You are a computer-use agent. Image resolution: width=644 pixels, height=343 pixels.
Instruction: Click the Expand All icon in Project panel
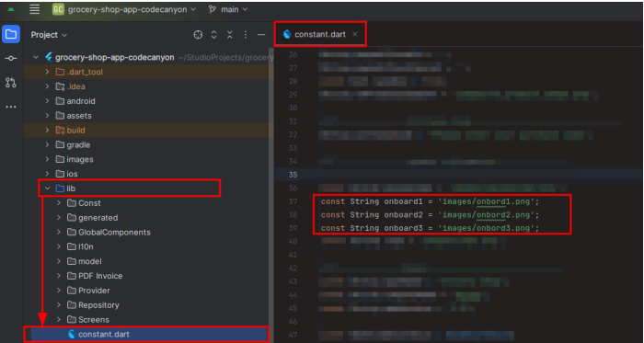pyautogui.click(x=214, y=35)
